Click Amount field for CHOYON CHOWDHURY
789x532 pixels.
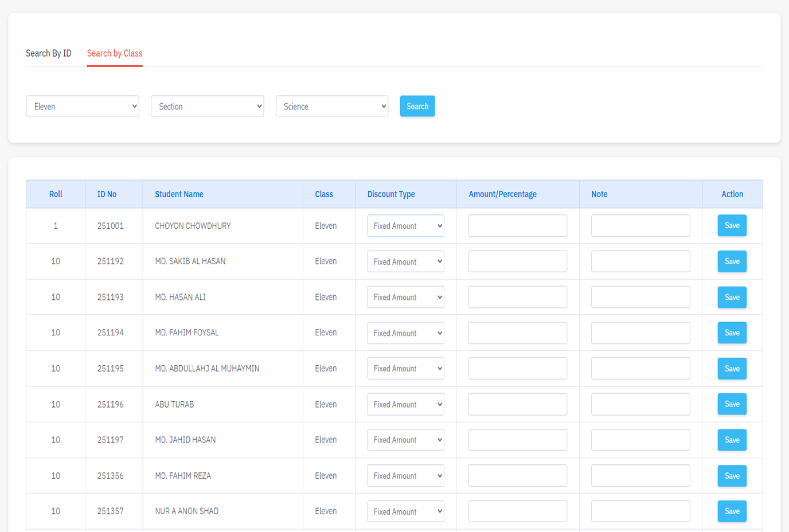(517, 226)
